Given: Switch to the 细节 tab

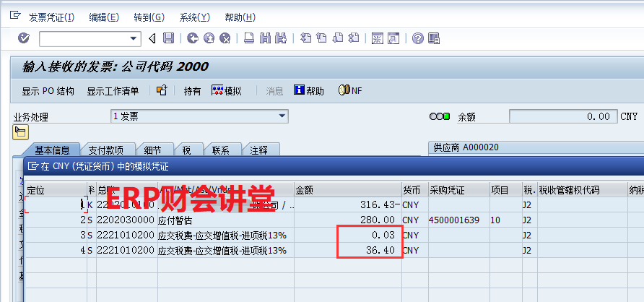Looking at the screenshot, I should pos(153,150).
